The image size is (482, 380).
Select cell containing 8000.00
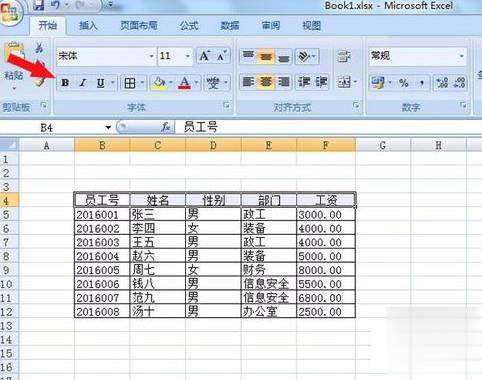click(x=326, y=270)
